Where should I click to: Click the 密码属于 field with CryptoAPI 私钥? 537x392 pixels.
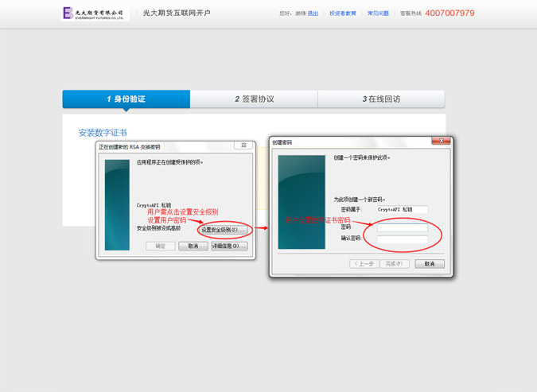pos(403,209)
